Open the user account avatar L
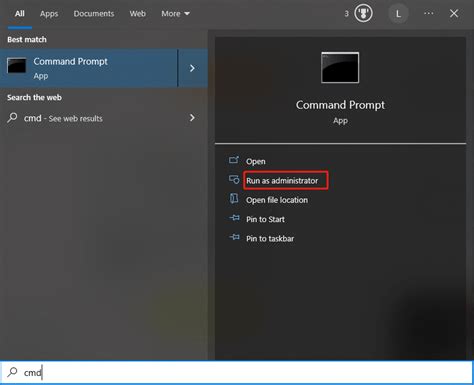Screen dimensions: 474x385 (398, 14)
